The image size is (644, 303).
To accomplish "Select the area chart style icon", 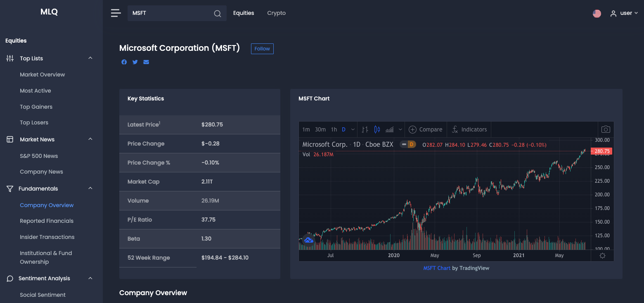I will point(389,129).
